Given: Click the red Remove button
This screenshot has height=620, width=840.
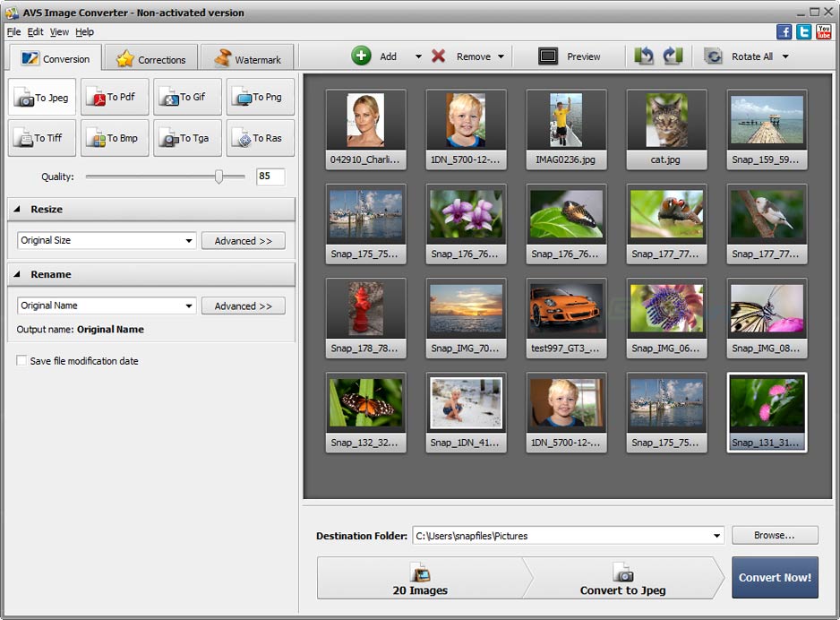Looking at the screenshot, I should [461, 56].
